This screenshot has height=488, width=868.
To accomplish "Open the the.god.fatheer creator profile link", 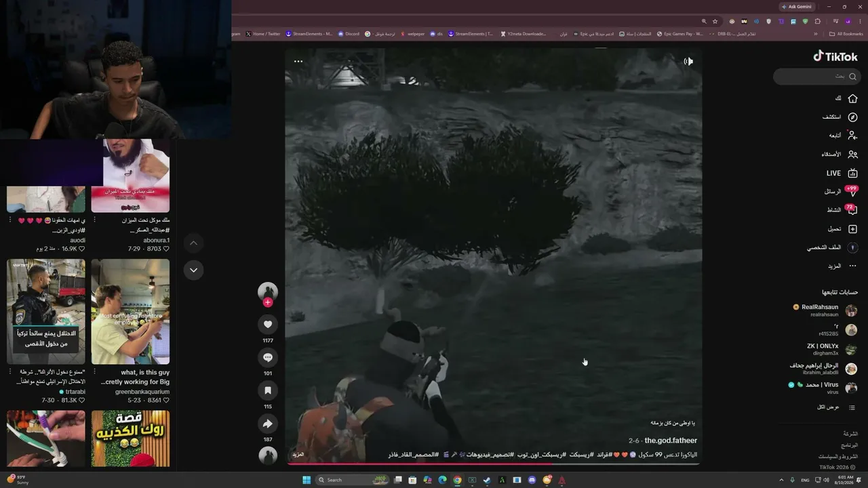I will [671, 441].
